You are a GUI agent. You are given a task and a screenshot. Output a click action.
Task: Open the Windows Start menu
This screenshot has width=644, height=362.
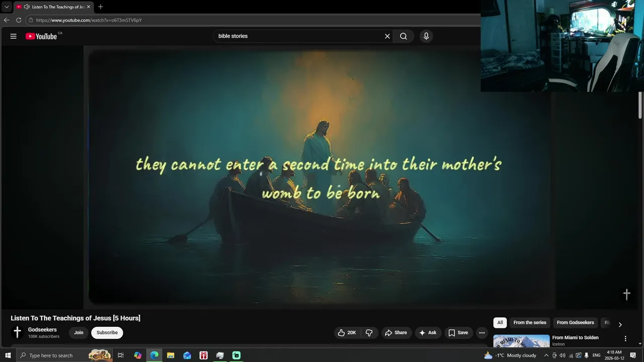coord(8,355)
